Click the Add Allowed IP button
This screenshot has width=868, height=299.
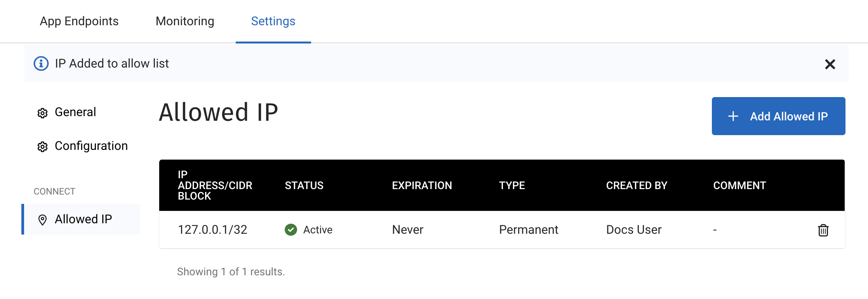778,116
